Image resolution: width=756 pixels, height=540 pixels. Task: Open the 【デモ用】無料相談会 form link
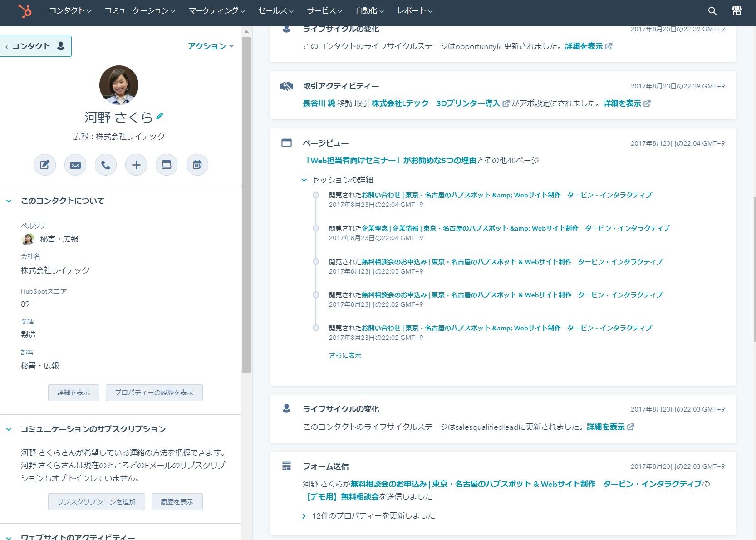coord(341,497)
